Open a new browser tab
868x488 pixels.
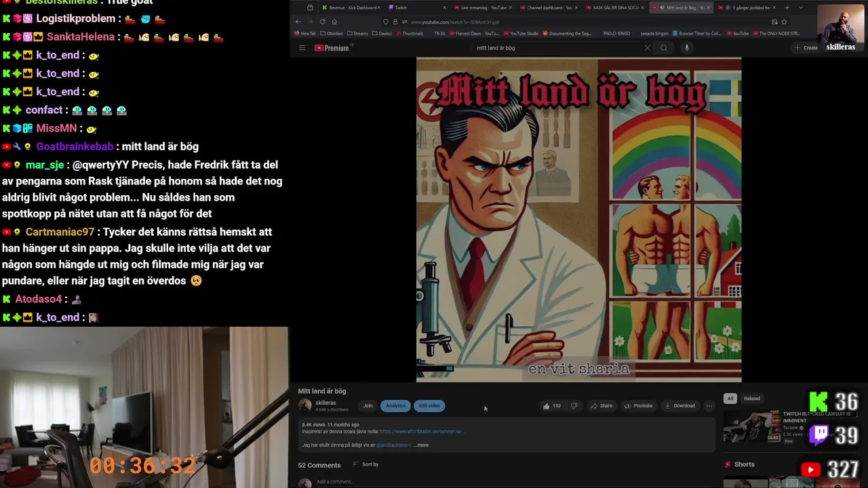787,7
